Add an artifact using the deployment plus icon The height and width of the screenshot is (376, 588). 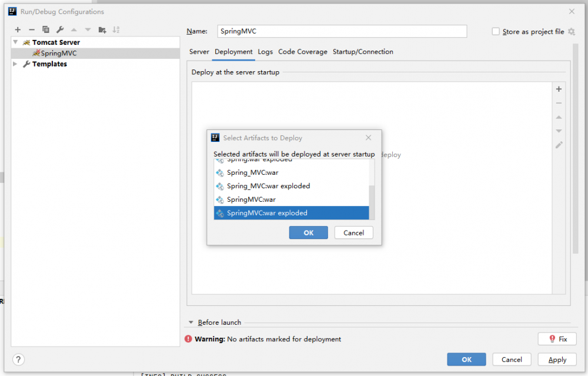559,89
